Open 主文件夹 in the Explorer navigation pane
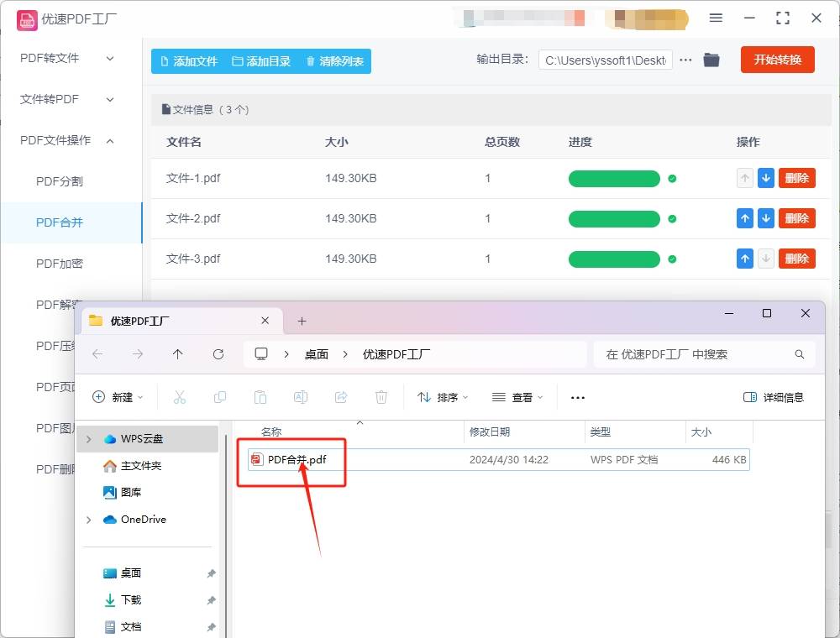Viewport: 840px width, 638px height. [141, 466]
